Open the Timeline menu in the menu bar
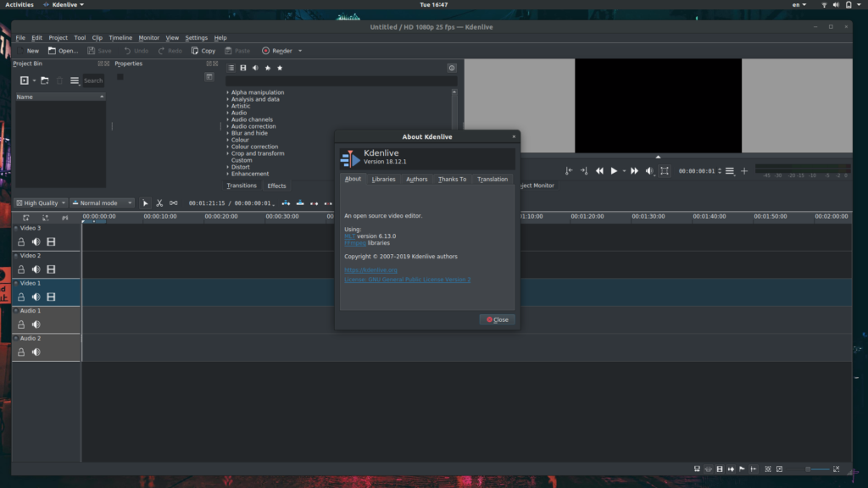 click(120, 37)
